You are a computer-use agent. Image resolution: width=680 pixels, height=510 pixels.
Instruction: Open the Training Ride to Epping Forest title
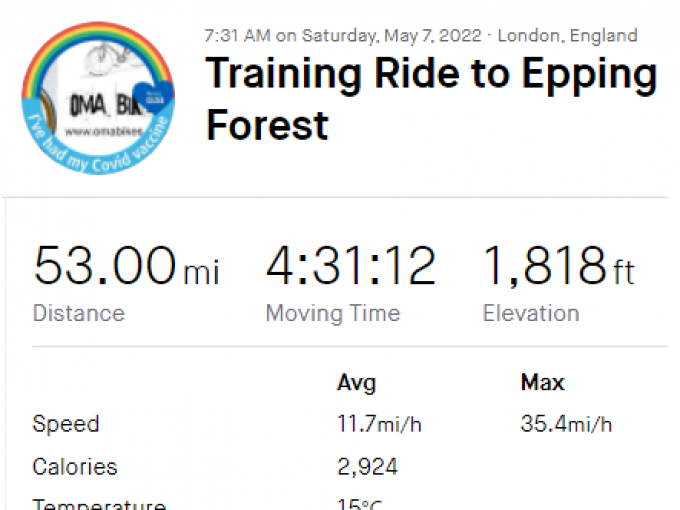pyautogui.click(x=431, y=100)
